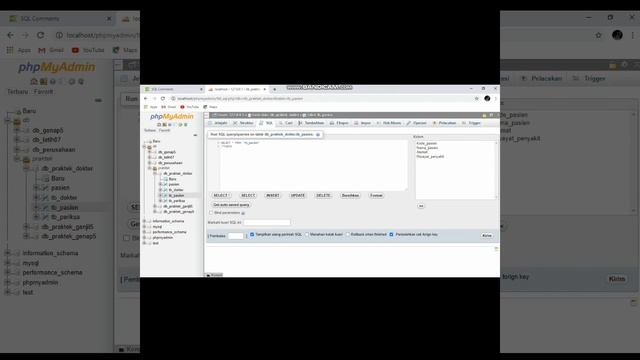Expand the db_perusahaan database node
Viewport: 640px width, 360px height.
tap(149, 163)
